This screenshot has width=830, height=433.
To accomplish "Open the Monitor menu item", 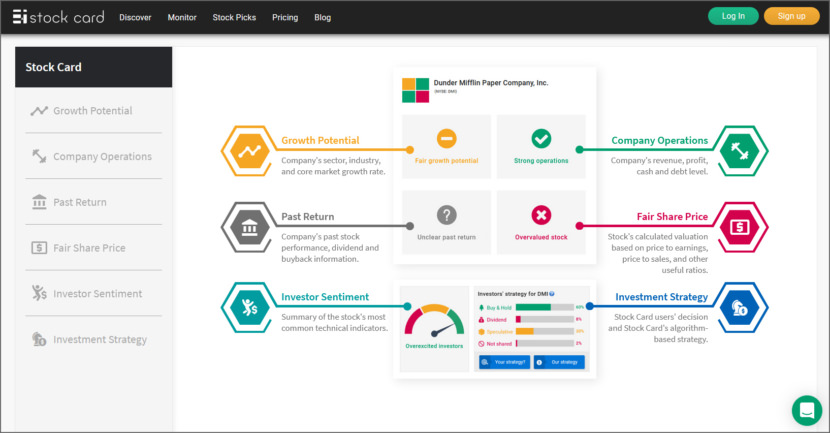I will point(182,17).
